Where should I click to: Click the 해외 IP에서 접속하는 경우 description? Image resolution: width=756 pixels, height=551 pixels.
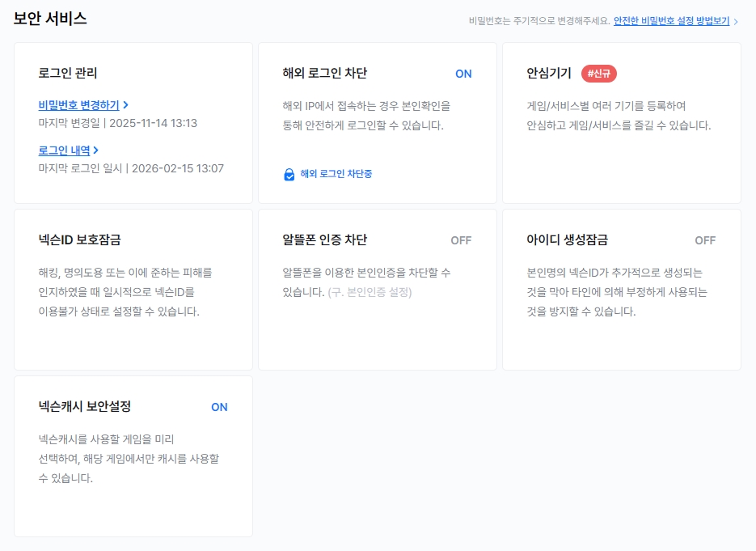(366, 116)
